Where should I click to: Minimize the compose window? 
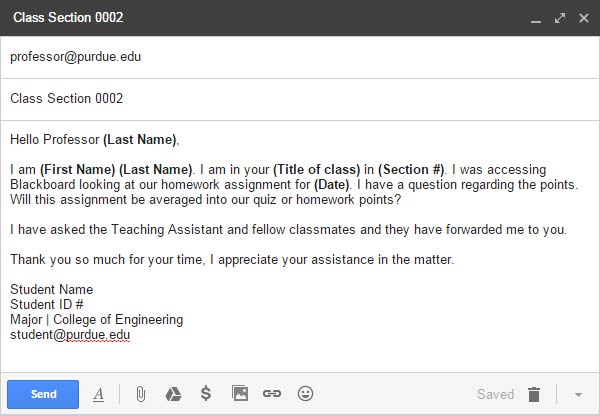pos(536,18)
